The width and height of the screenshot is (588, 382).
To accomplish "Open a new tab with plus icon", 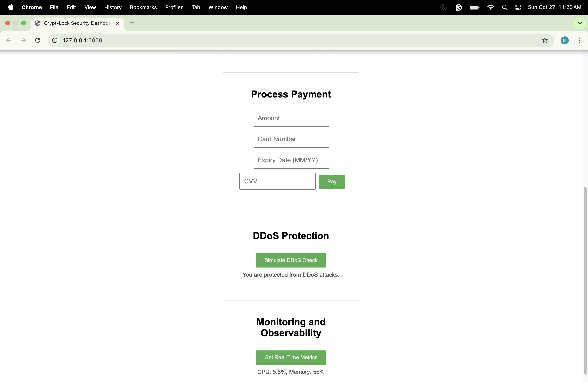I will point(132,23).
